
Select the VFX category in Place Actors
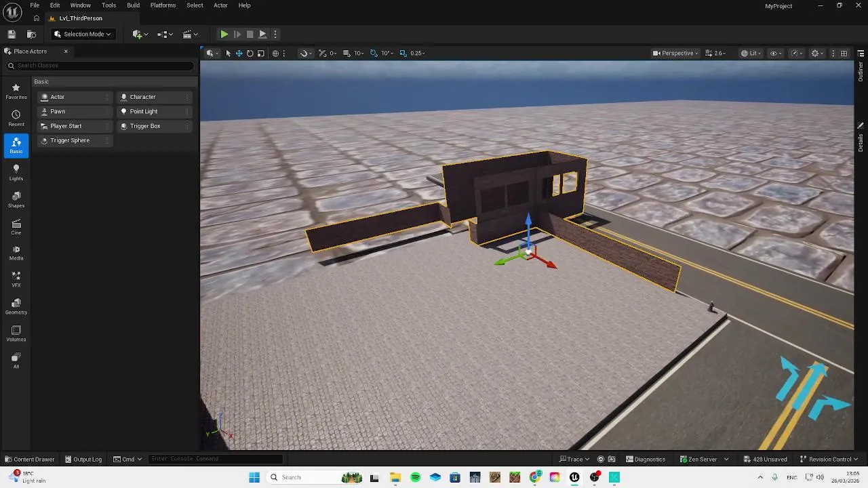point(16,279)
